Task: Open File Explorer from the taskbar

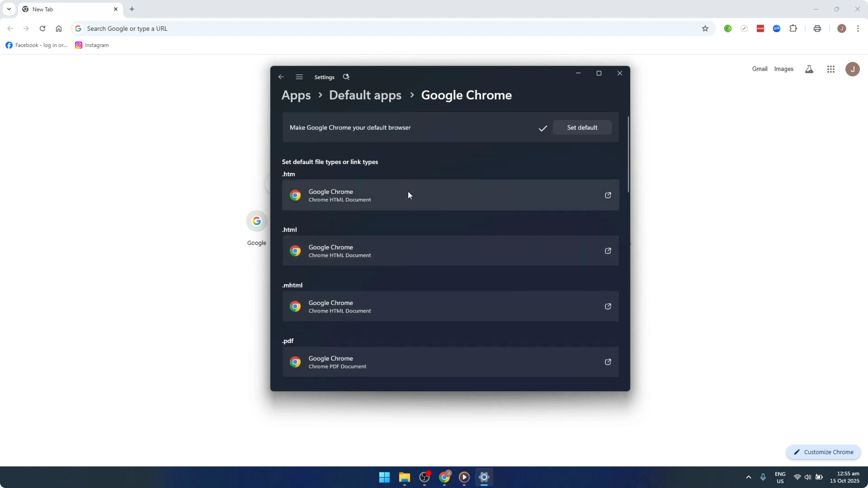Action: (404, 477)
